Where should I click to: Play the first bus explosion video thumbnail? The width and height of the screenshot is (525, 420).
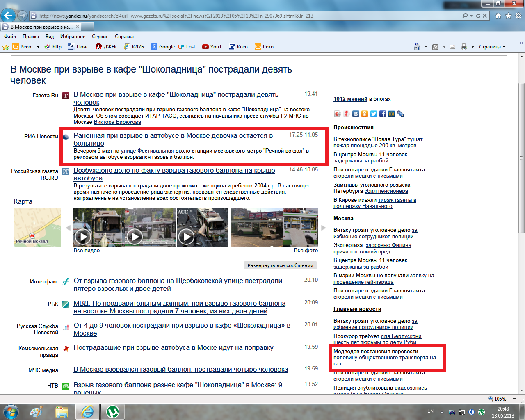pyautogui.click(x=99, y=227)
